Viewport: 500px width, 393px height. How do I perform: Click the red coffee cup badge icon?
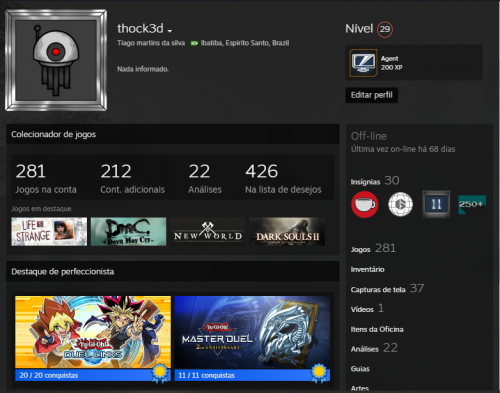pos(365,204)
